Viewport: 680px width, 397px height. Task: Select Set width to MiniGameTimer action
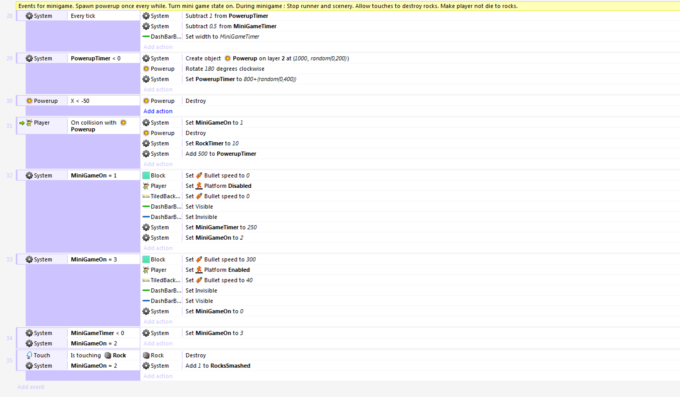click(x=222, y=36)
